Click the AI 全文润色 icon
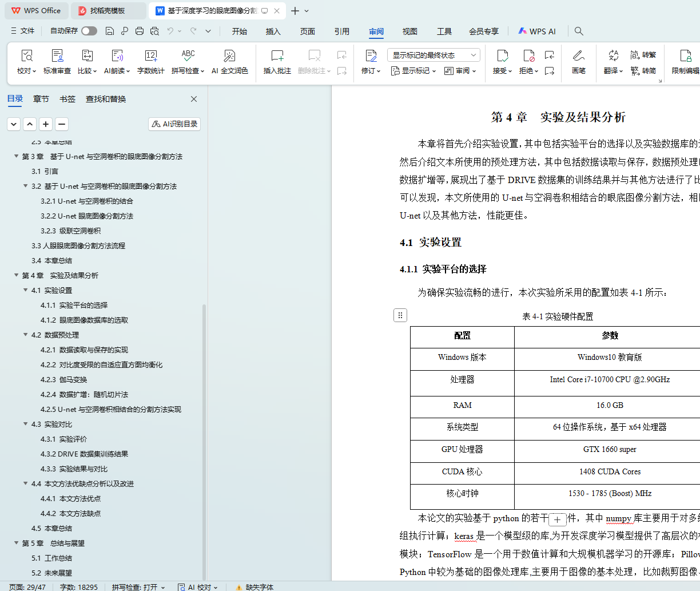 click(229, 56)
